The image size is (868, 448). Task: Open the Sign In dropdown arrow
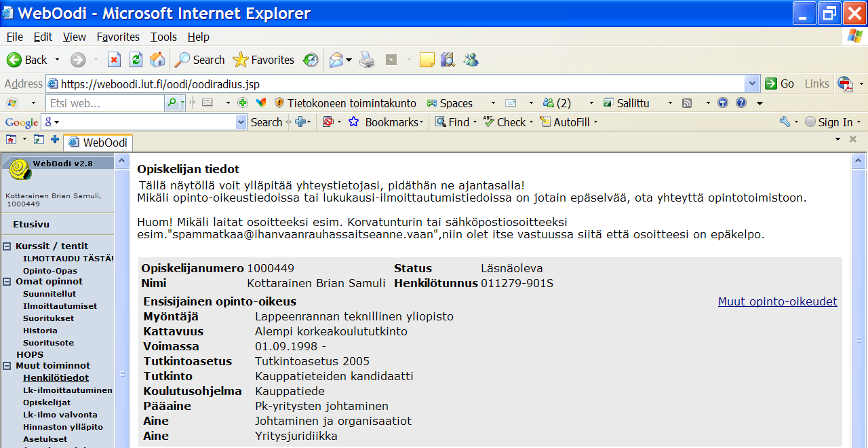pyautogui.click(x=859, y=122)
